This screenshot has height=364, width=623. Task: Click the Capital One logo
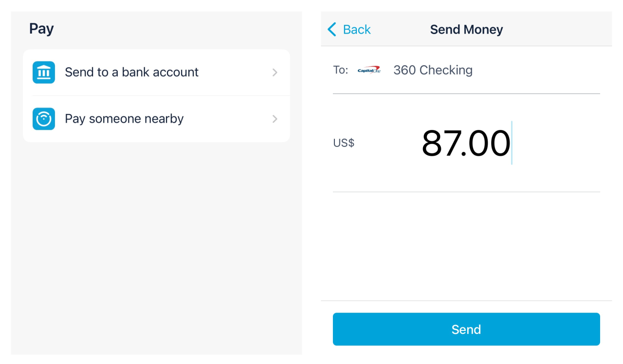[x=369, y=71]
